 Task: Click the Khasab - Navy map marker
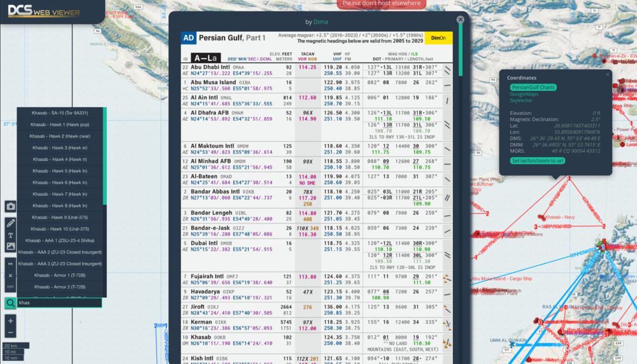pyautogui.click(x=541, y=218)
